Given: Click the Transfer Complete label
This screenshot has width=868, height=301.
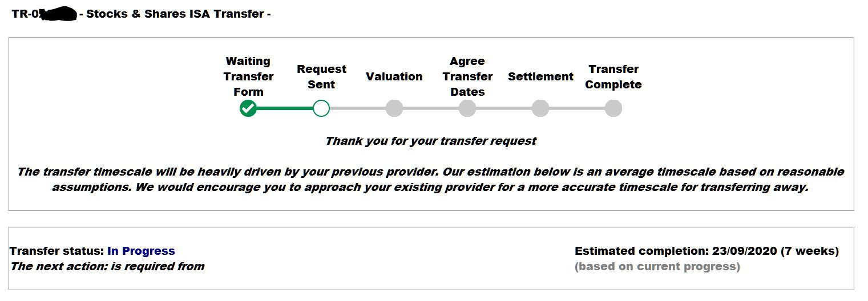Looking at the screenshot, I should pyautogui.click(x=613, y=76).
